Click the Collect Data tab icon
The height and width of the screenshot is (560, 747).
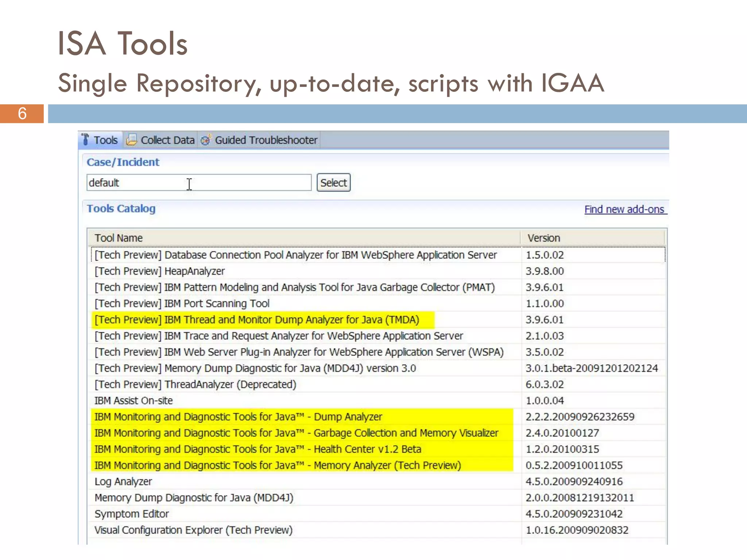point(132,140)
